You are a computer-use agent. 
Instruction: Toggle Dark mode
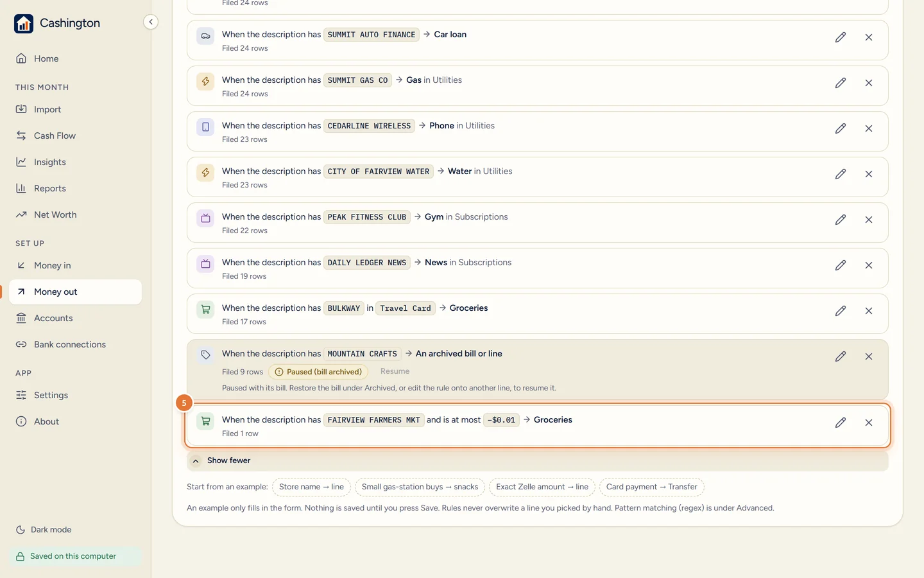pyautogui.click(x=44, y=530)
